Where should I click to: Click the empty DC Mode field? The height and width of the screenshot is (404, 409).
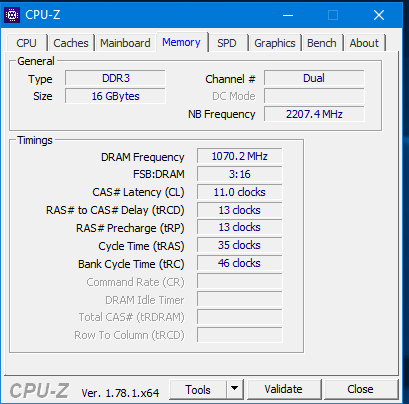(x=314, y=96)
